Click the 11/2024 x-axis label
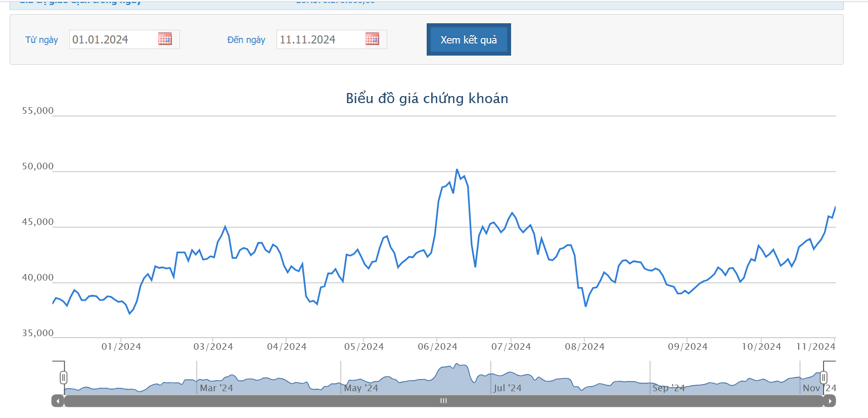 coord(816,347)
